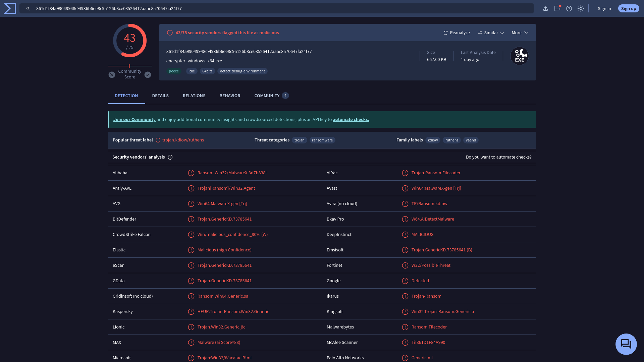Screen dimensions: 644x362
Task: Click the file hash text in summary
Action: point(239,52)
